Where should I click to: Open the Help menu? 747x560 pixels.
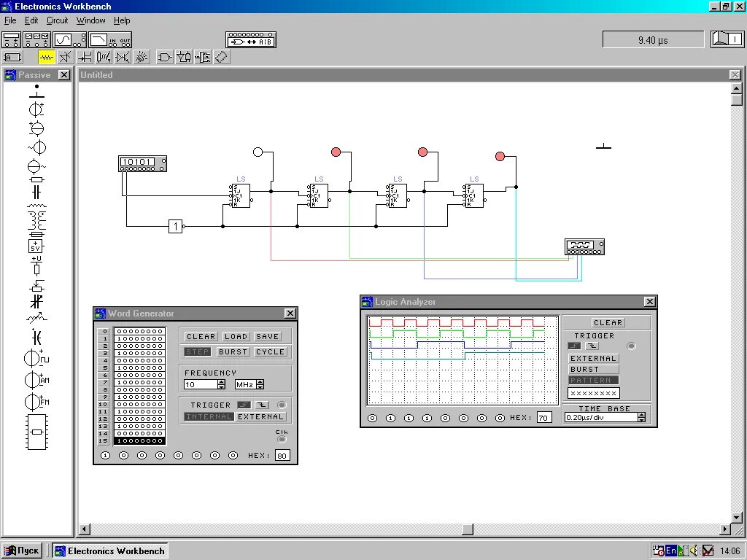(122, 20)
